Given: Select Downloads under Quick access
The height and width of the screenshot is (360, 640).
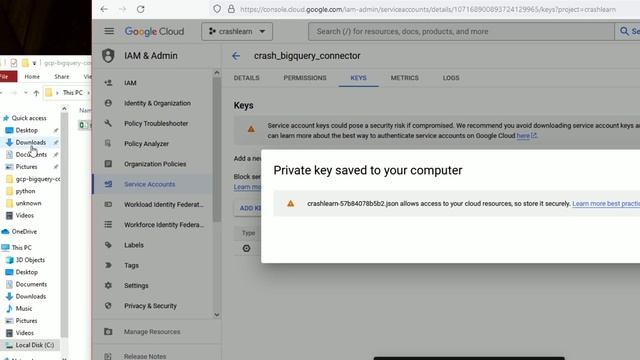Looking at the screenshot, I should pos(31,142).
